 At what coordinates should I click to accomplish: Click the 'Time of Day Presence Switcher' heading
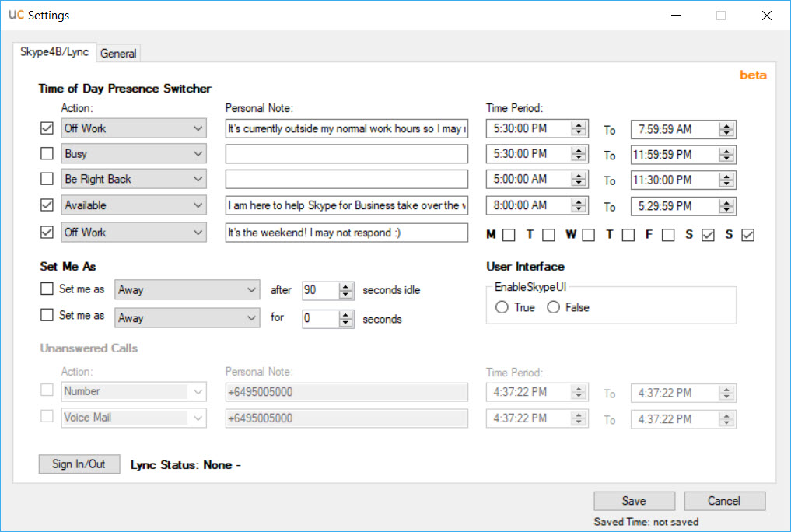pos(125,88)
